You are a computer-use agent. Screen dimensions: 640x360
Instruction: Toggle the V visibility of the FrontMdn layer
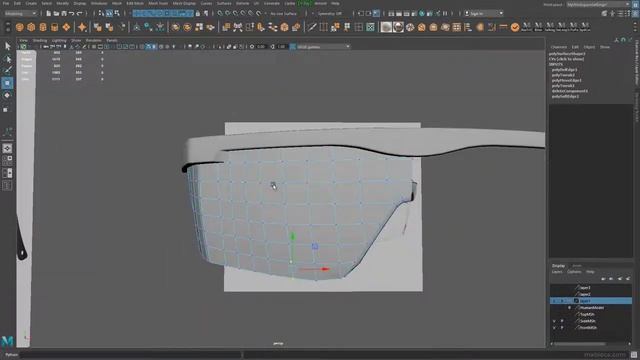(x=554, y=327)
